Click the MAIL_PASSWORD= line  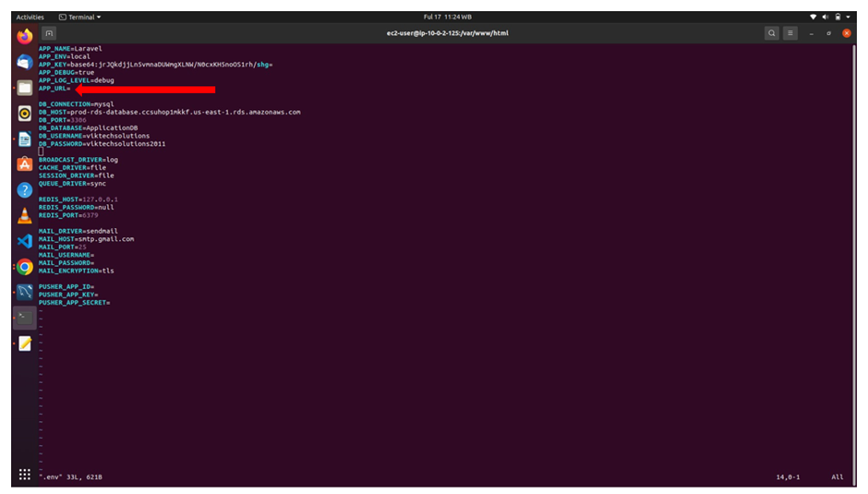66,263
